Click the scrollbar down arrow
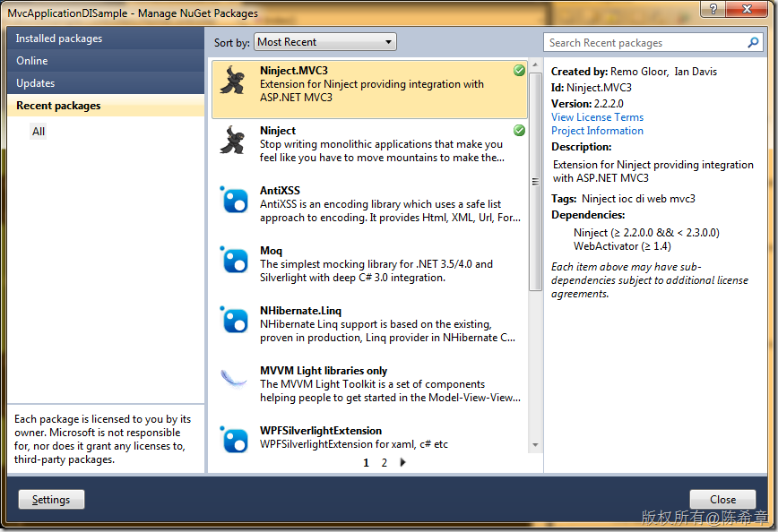778x532 pixels. [535, 445]
